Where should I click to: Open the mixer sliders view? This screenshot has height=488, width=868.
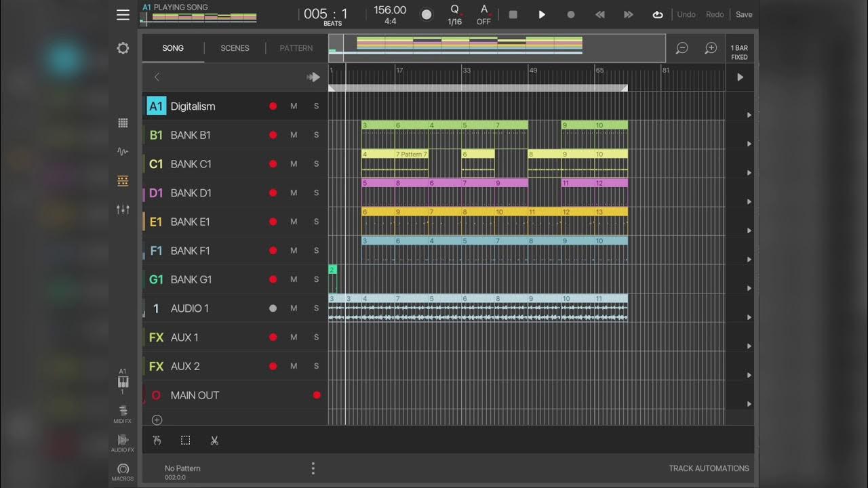coord(123,209)
